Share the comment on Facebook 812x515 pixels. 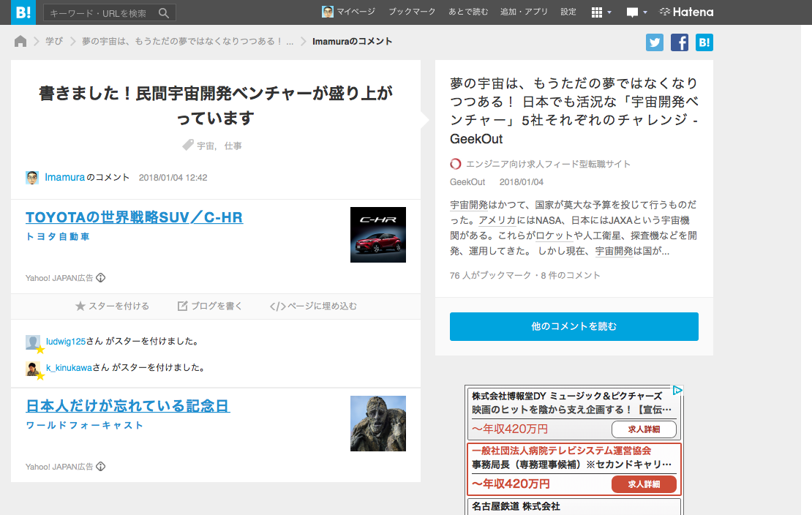tap(680, 42)
